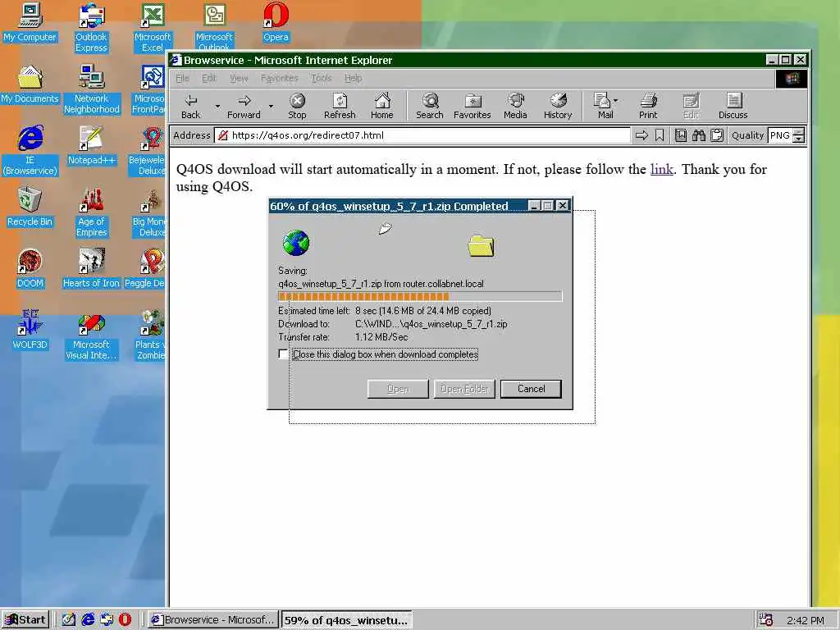Select the IE (Browservice) desktop icon

pos(30,151)
